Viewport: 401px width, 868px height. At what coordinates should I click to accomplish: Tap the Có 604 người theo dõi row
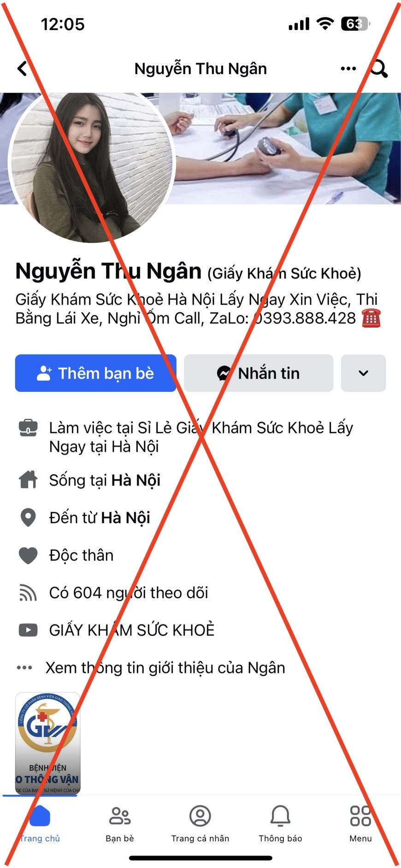pos(129,593)
